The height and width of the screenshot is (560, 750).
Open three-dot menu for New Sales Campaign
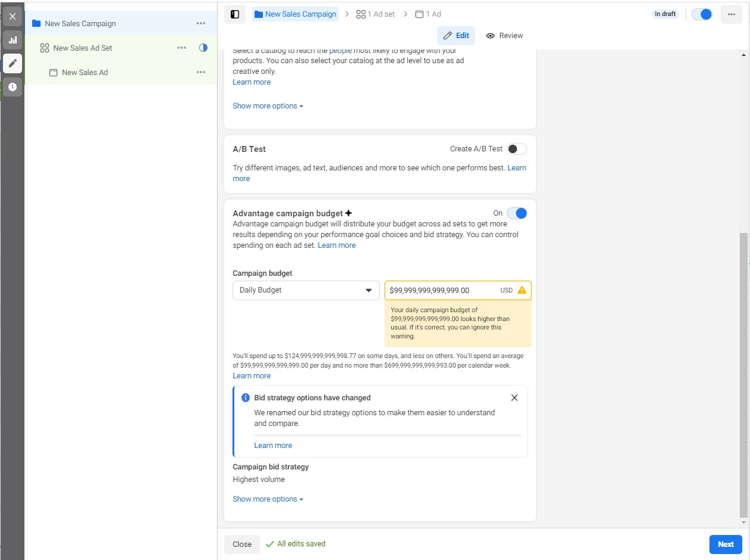pyautogui.click(x=201, y=23)
